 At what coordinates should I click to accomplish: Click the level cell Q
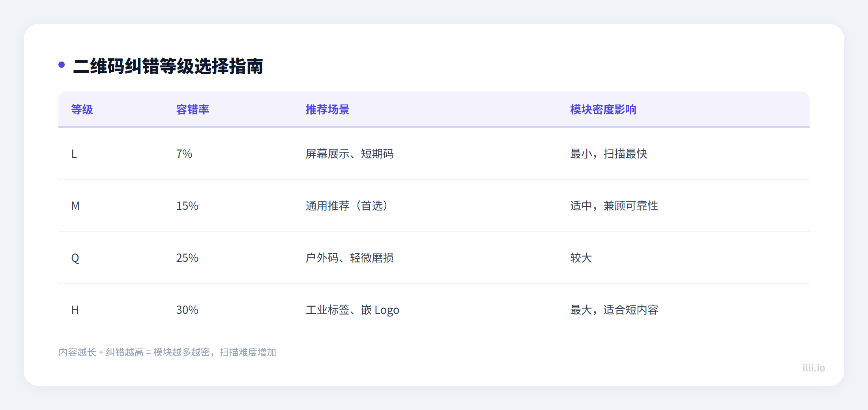pyautogui.click(x=75, y=258)
